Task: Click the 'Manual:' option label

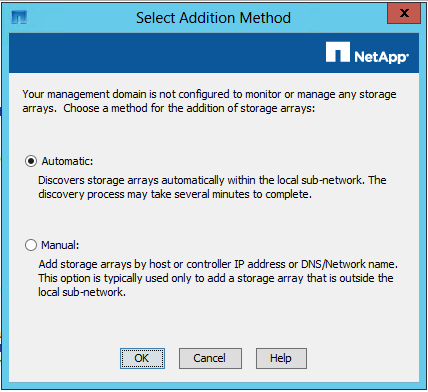Action: pyautogui.click(x=60, y=245)
